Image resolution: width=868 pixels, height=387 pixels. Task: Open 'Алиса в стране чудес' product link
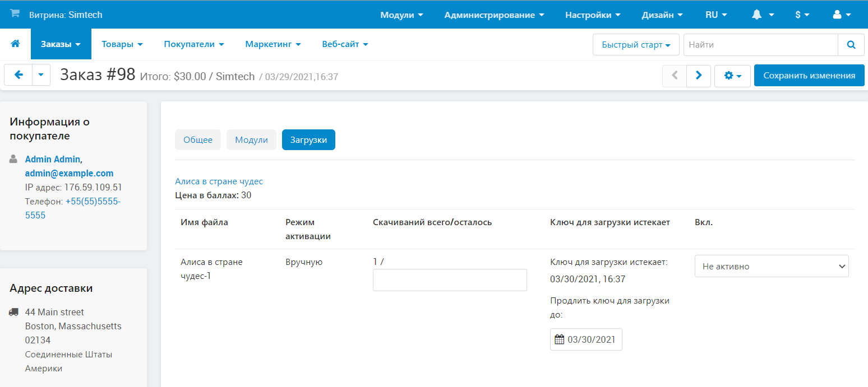point(219,181)
